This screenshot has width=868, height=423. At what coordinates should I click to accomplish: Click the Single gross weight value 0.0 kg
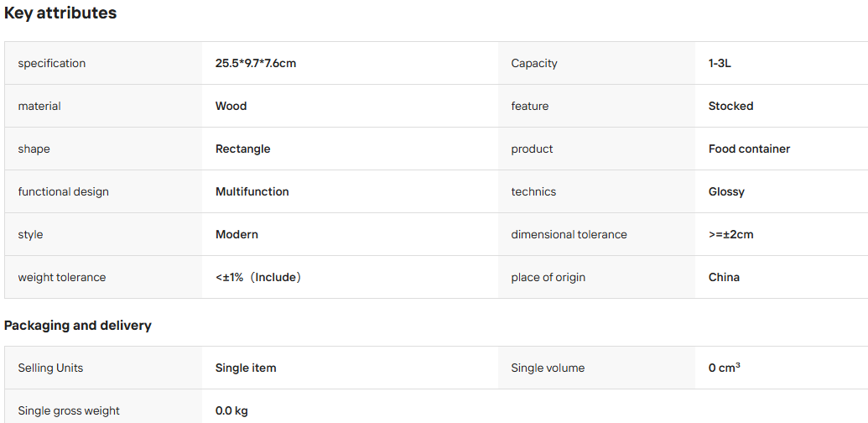coord(231,410)
